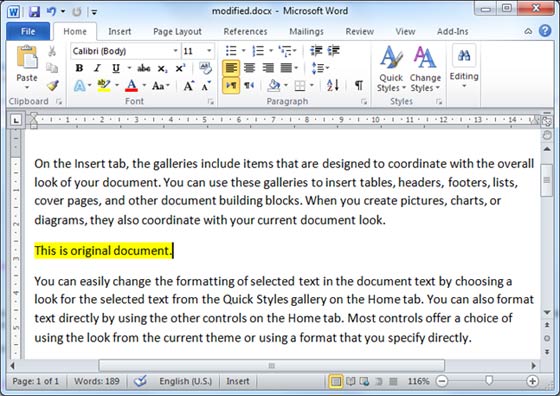560x396 pixels.
Task: Click the Sort A-Z icon
Action: point(332,86)
